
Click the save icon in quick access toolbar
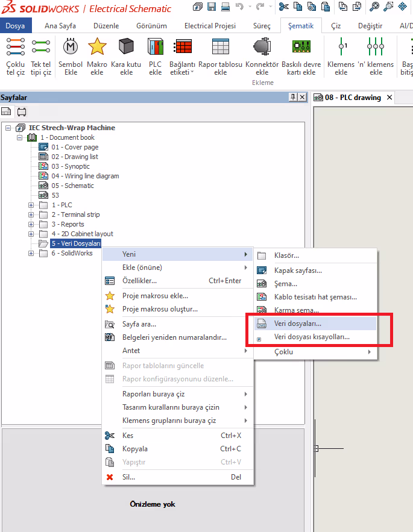(212, 7)
